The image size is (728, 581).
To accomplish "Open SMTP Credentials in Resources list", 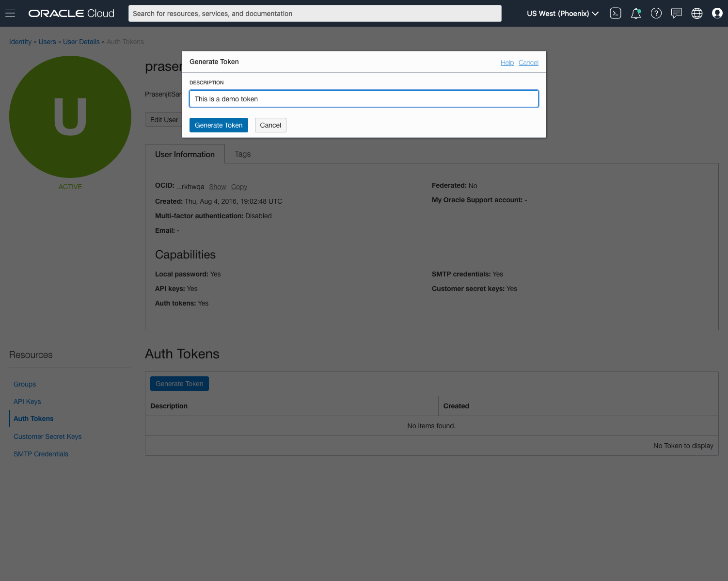I will [x=41, y=454].
